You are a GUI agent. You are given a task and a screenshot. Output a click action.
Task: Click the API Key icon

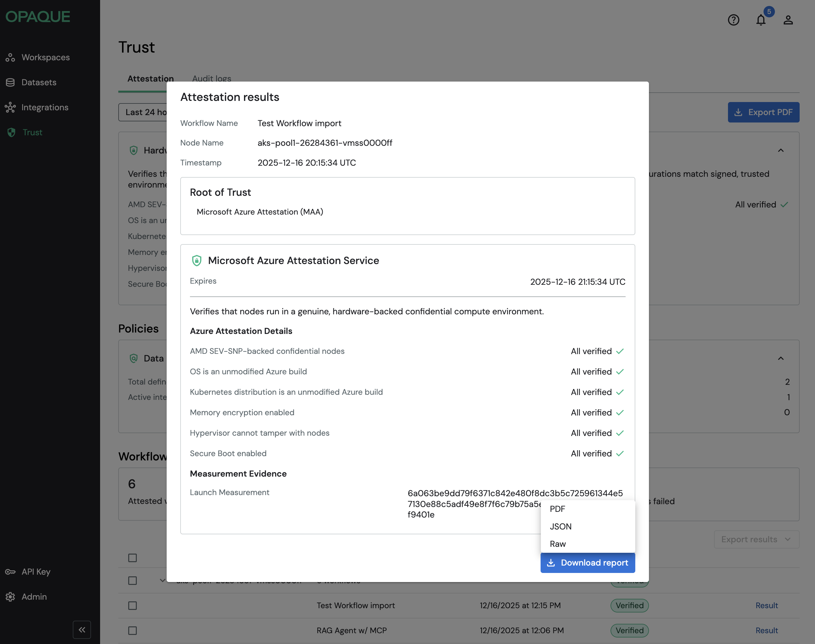pos(10,572)
